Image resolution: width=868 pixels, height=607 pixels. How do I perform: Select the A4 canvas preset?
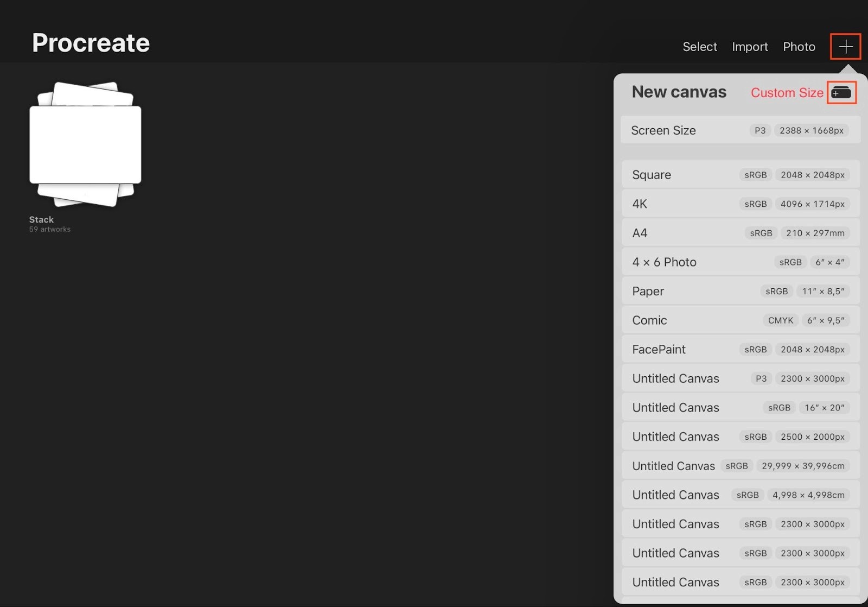(x=741, y=233)
